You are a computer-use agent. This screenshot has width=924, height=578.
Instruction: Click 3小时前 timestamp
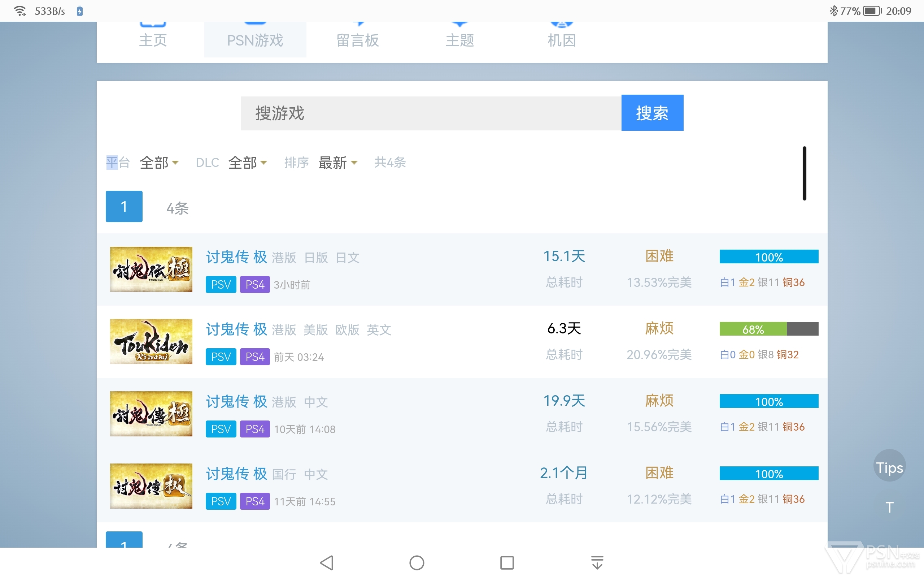292,285
